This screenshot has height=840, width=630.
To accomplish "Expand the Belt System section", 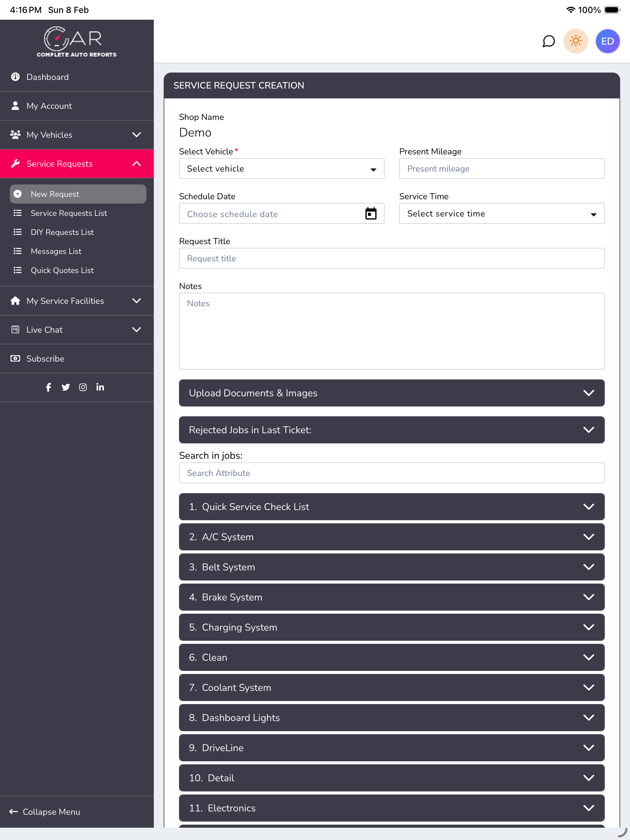I will [x=392, y=567].
